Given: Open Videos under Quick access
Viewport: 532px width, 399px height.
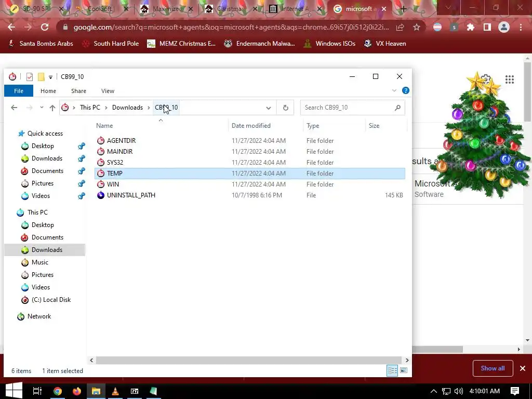Looking at the screenshot, I should 41,196.
